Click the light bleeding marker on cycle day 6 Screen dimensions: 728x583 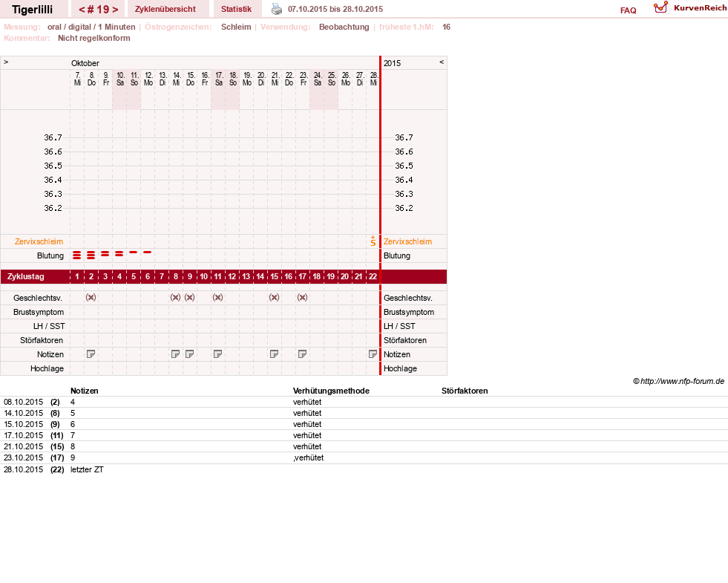pyautogui.click(x=147, y=253)
